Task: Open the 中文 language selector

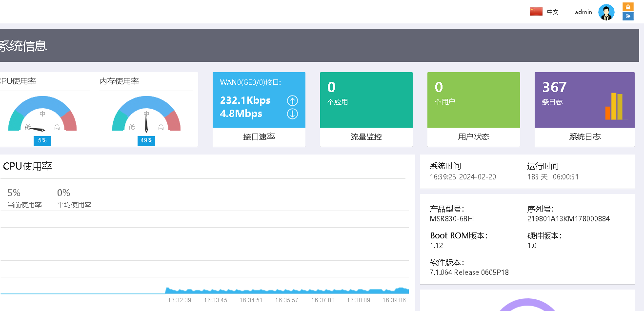Action: (552, 12)
